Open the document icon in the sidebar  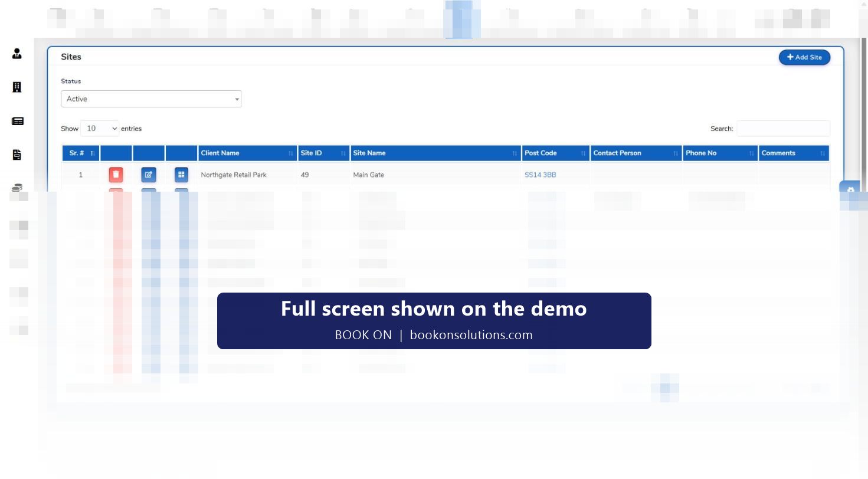(x=17, y=155)
